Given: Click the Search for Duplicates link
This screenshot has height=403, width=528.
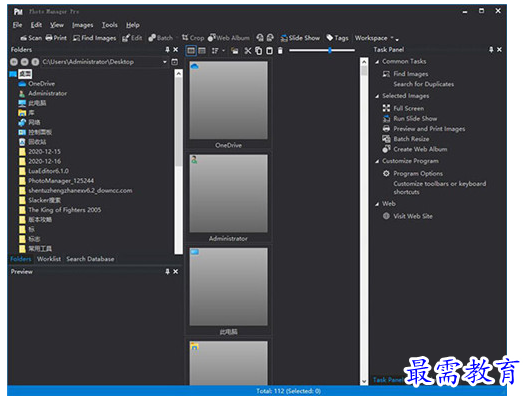Looking at the screenshot, I should pyautogui.click(x=424, y=84).
